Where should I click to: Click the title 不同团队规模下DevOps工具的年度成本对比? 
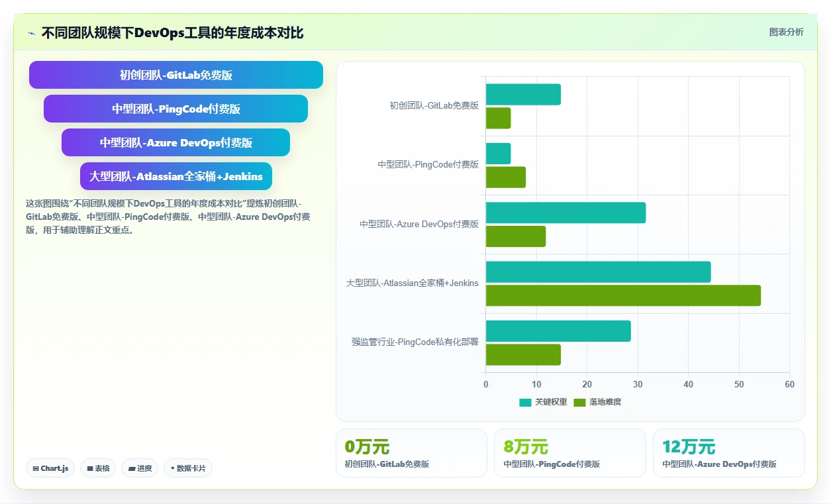(172, 32)
